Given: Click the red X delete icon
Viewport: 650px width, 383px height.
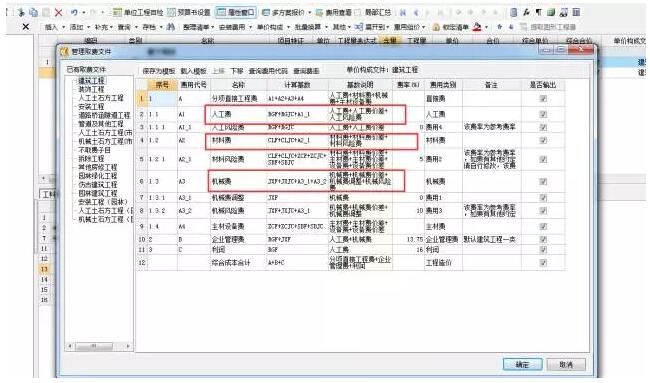Looking at the screenshot, I should click(58, 12).
